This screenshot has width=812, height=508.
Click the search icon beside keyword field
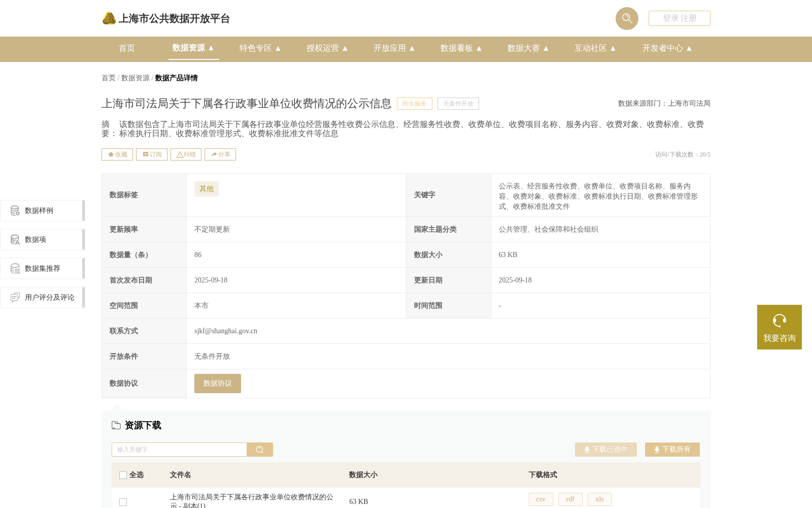pos(260,450)
